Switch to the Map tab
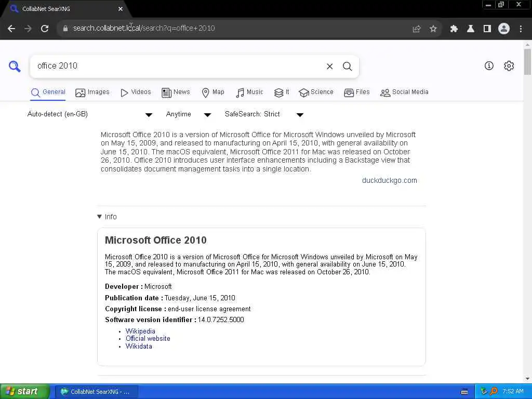532x399 pixels. coord(213,92)
